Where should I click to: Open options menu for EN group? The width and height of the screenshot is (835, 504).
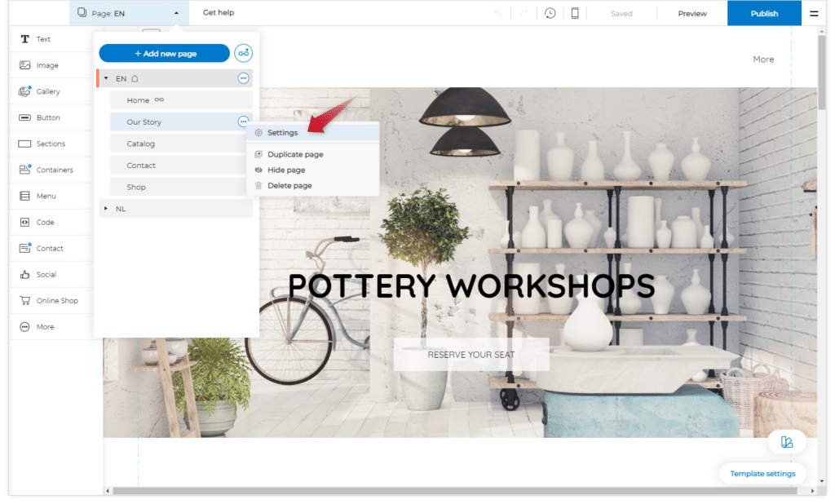tap(243, 78)
